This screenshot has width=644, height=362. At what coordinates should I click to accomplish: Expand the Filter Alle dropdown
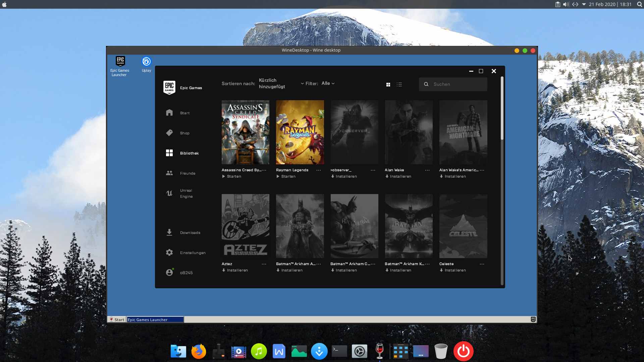pyautogui.click(x=328, y=83)
